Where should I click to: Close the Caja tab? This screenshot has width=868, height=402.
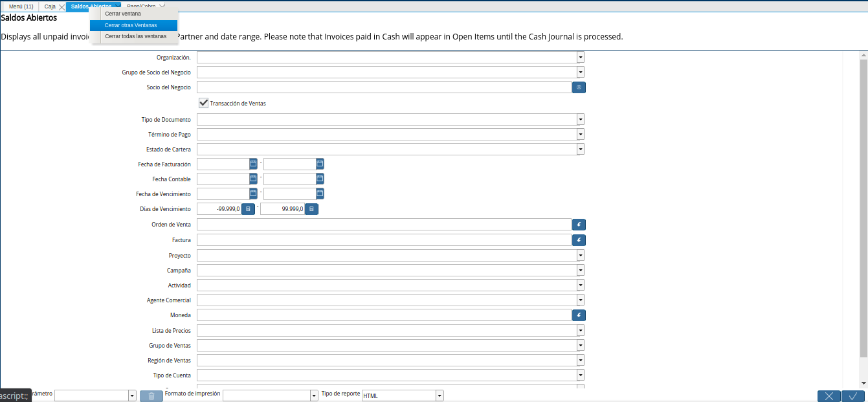pyautogui.click(x=61, y=6)
